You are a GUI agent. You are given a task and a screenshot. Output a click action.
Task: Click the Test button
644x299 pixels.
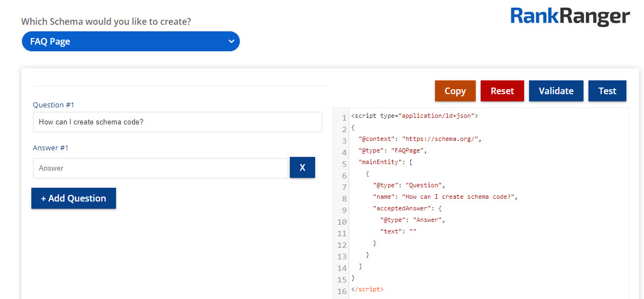(607, 91)
